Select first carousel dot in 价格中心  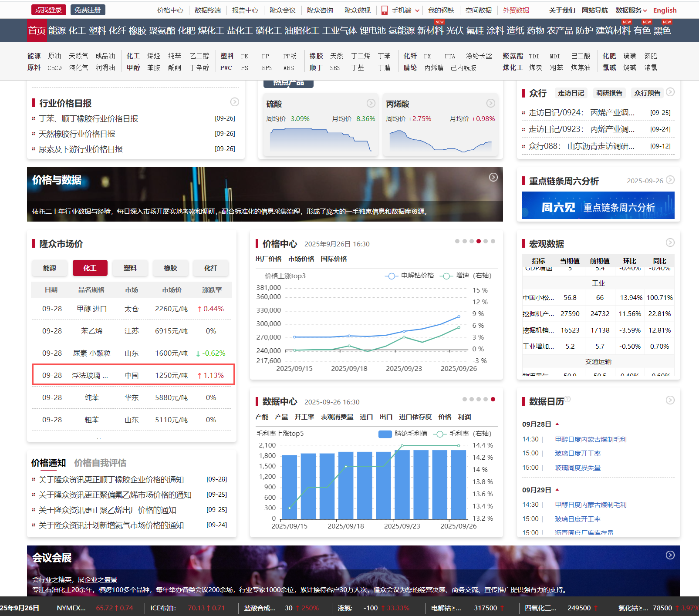457,241
